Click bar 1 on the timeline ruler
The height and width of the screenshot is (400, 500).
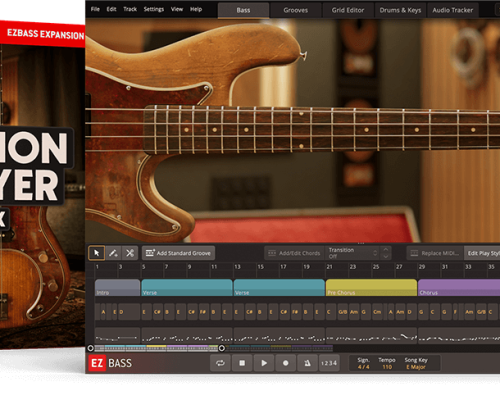coord(97,267)
